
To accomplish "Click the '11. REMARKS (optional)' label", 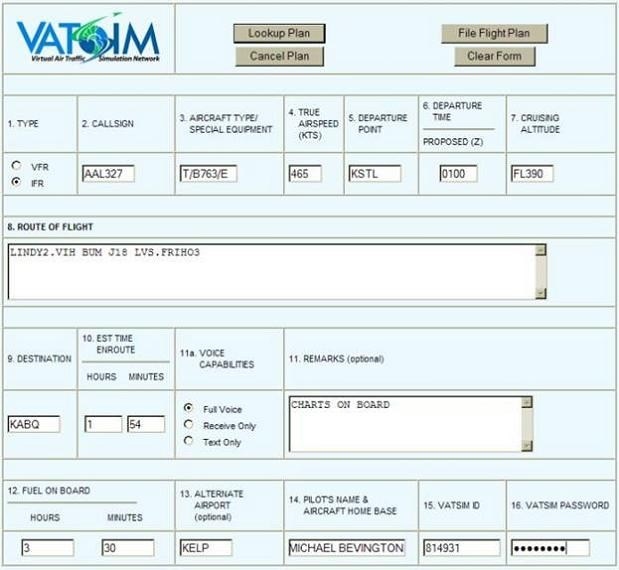I will (x=336, y=359).
